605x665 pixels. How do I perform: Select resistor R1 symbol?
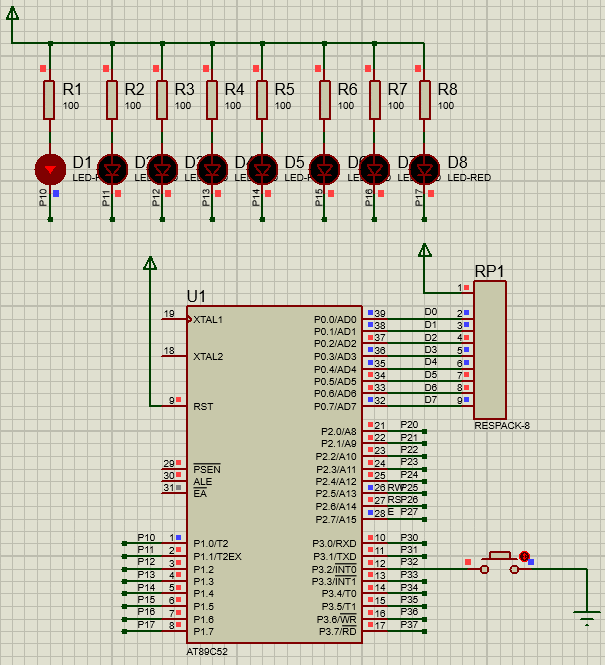49,100
